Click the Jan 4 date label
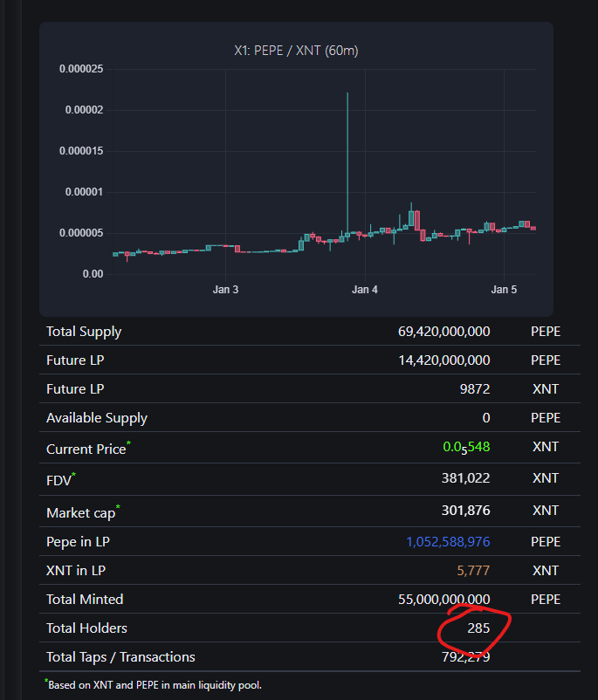Viewport: 598px width, 700px height. [x=364, y=290]
